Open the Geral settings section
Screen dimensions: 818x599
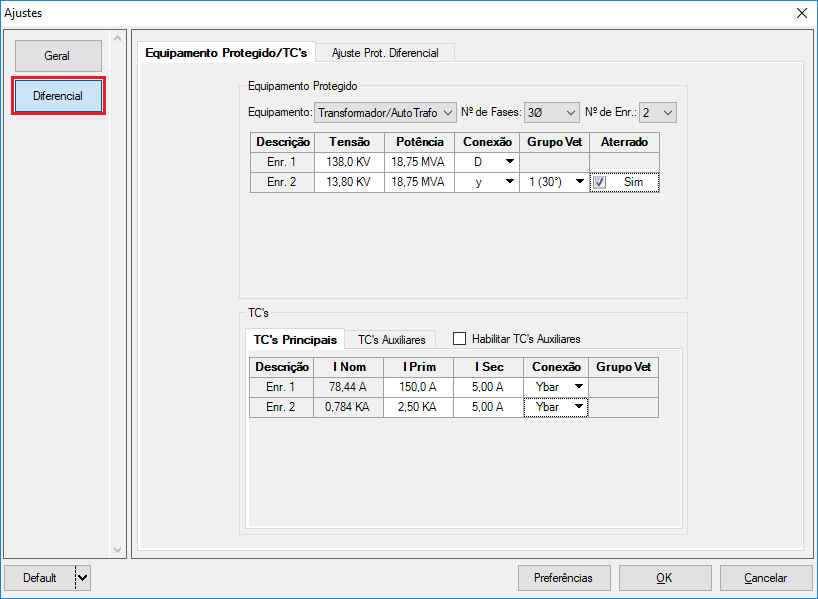(x=57, y=55)
